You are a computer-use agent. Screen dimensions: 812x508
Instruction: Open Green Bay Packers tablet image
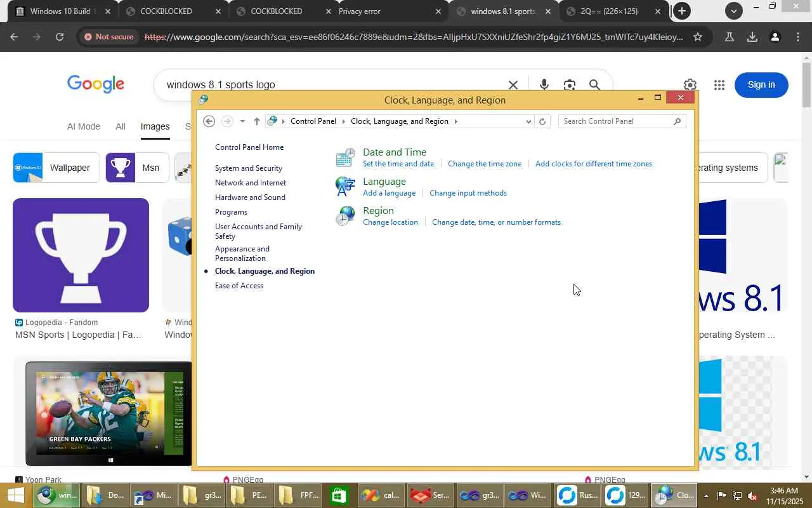tap(108, 414)
